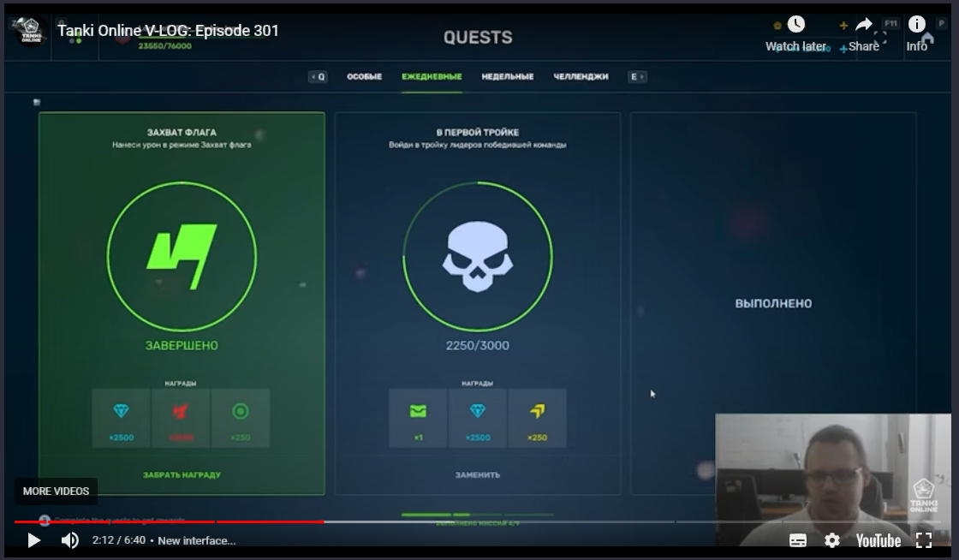Open the ЧЕЛЛЕНДЖИ tab
959x560 pixels.
(x=581, y=76)
